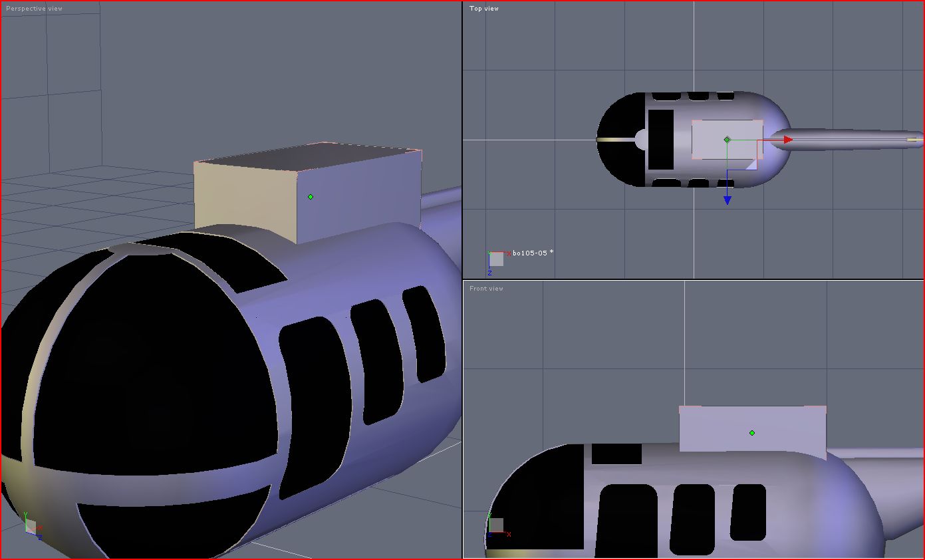This screenshot has width=925, height=560.
Task: Click the "bo105-05 *" scene name text
Action: 533,253
